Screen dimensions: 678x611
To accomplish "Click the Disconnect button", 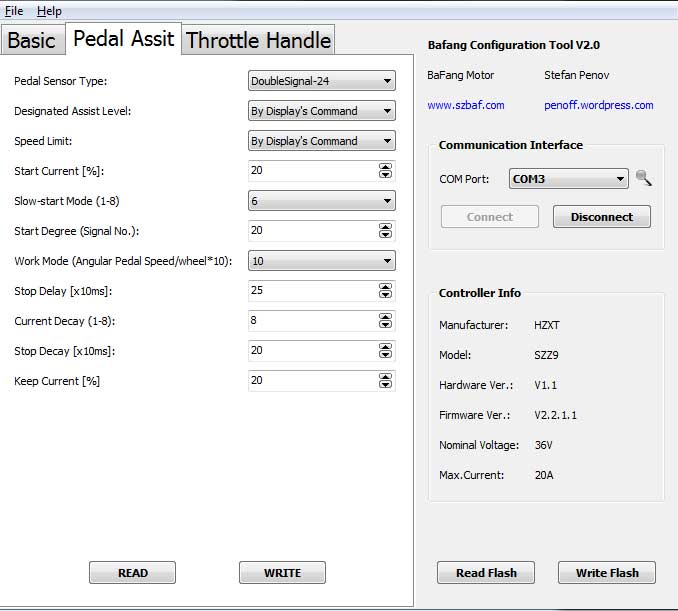I will point(601,217).
